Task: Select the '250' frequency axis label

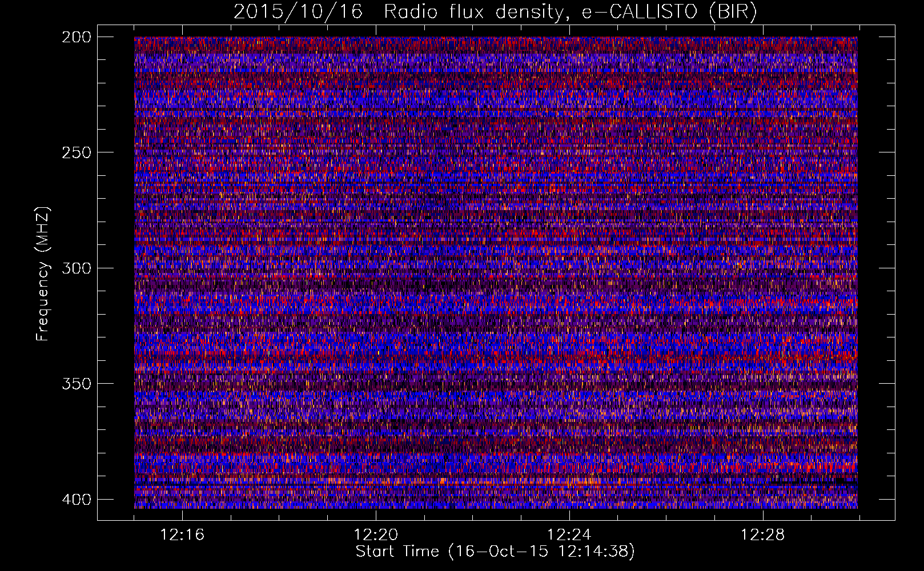Action: [x=77, y=152]
